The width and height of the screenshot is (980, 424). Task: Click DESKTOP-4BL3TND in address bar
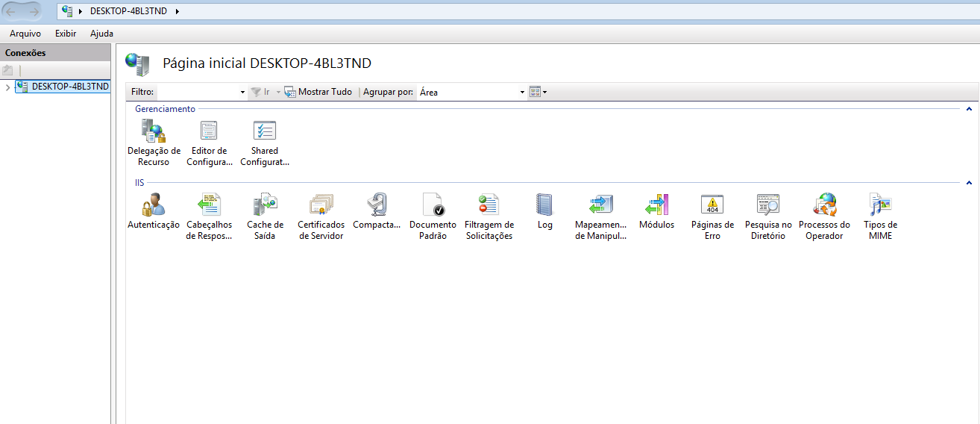pos(128,12)
